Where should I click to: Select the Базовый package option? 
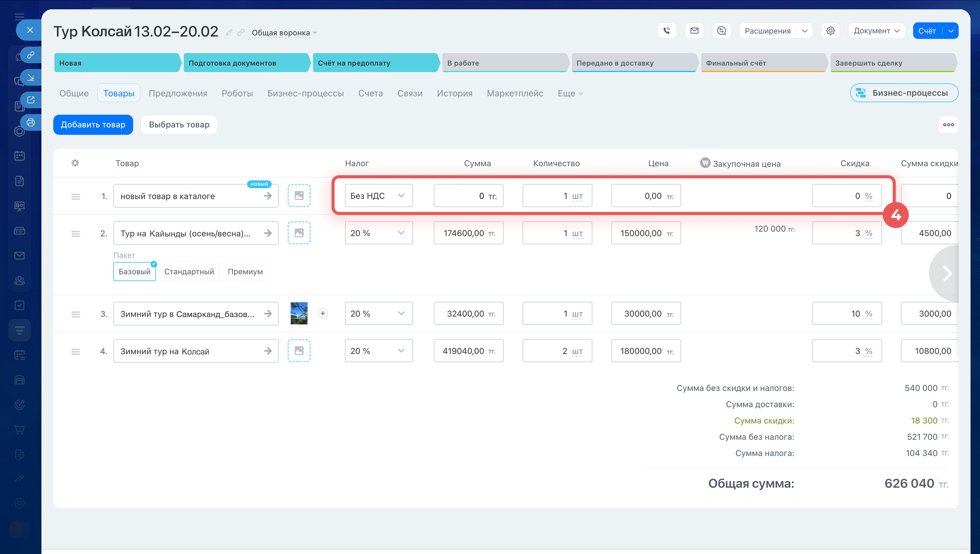click(134, 272)
